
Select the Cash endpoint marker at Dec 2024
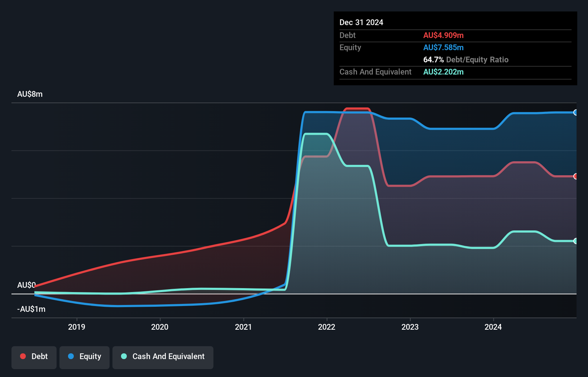click(575, 241)
